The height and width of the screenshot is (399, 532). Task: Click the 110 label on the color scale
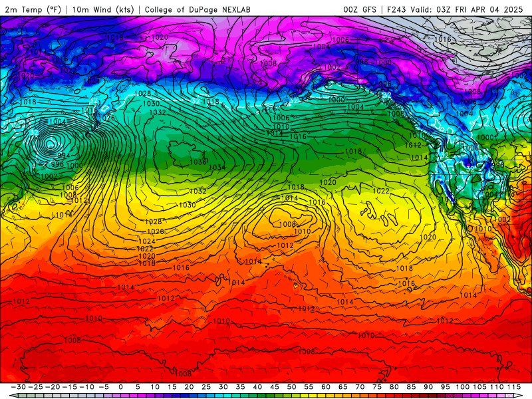[x=497, y=387]
